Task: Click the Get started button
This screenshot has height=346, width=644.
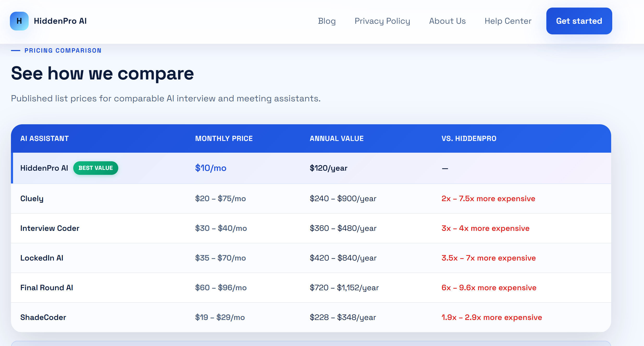Action: coord(579,21)
